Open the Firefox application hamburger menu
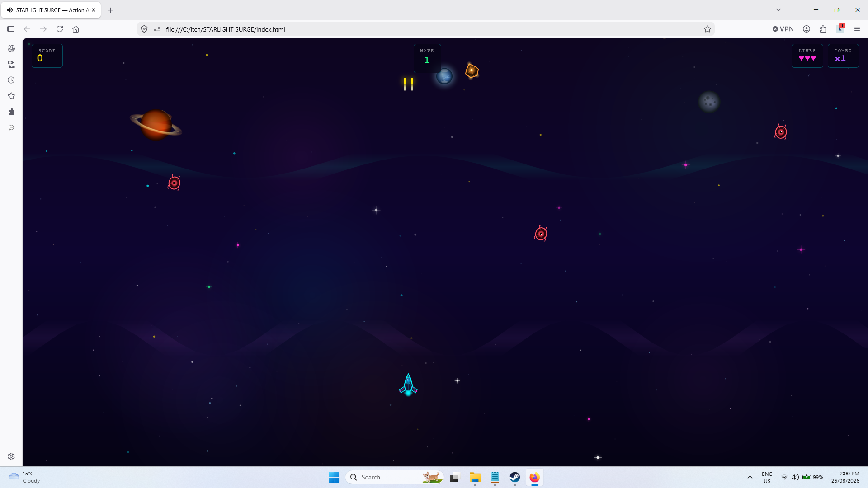 (x=857, y=29)
